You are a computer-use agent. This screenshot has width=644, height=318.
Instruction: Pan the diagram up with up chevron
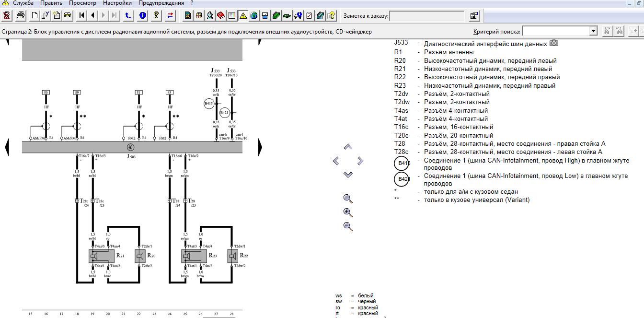pos(348,146)
